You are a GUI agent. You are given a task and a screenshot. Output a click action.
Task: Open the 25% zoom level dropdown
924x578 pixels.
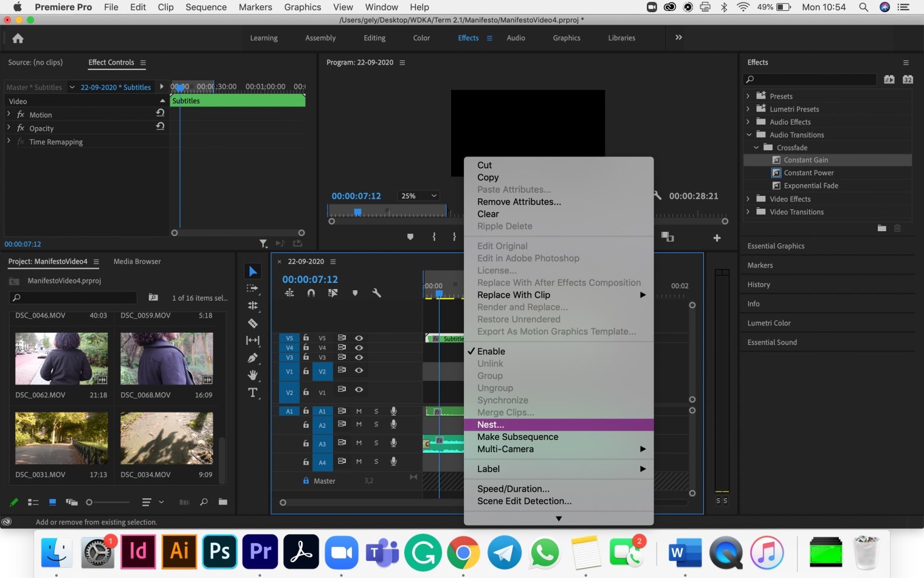click(x=419, y=196)
